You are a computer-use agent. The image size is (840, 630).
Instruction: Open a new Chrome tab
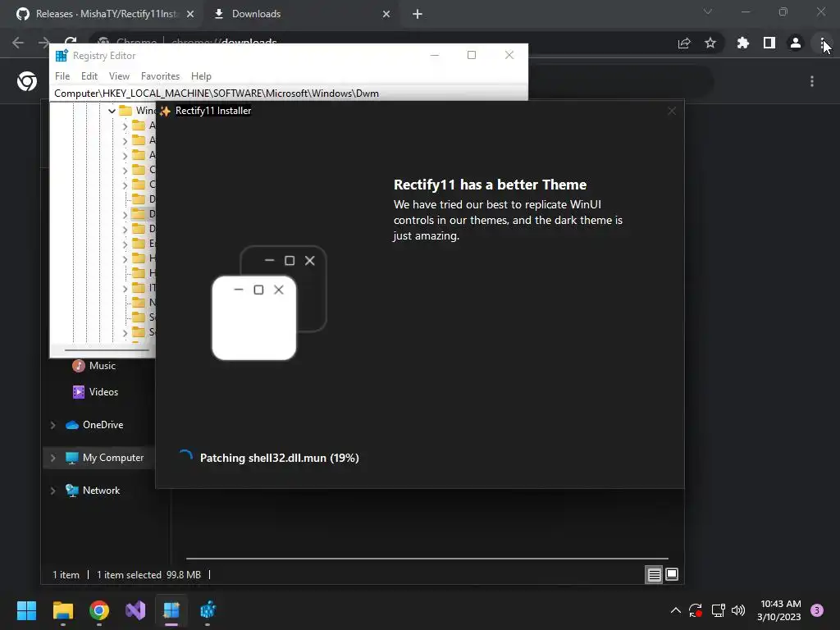click(418, 14)
